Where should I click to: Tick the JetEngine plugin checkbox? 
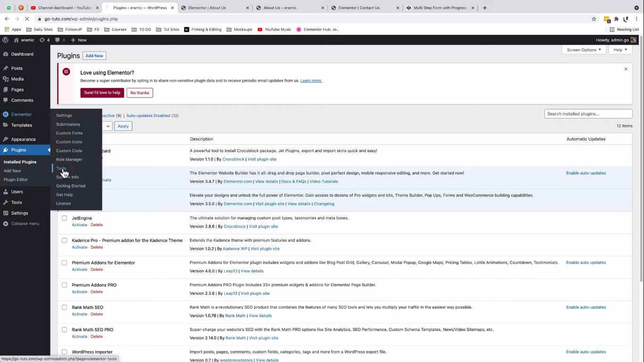[64, 218]
